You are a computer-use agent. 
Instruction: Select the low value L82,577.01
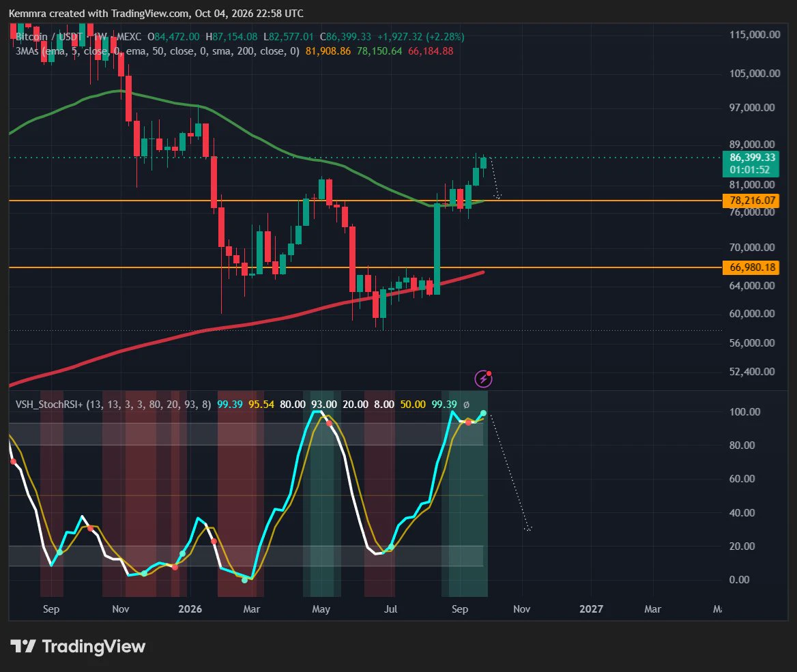coord(288,37)
